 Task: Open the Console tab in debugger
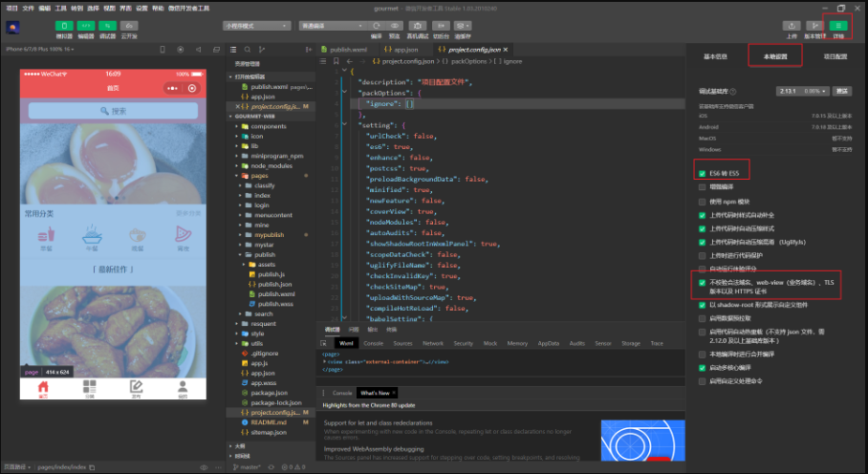(x=373, y=342)
